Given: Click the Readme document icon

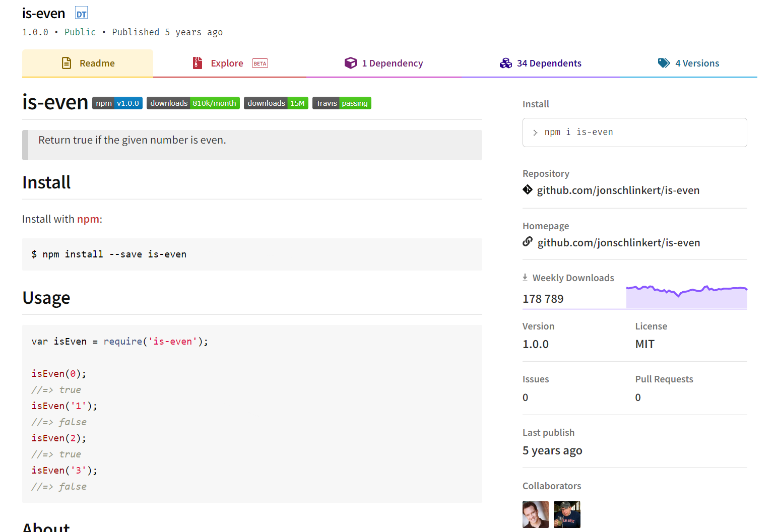Looking at the screenshot, I should (x=67, y=63).
